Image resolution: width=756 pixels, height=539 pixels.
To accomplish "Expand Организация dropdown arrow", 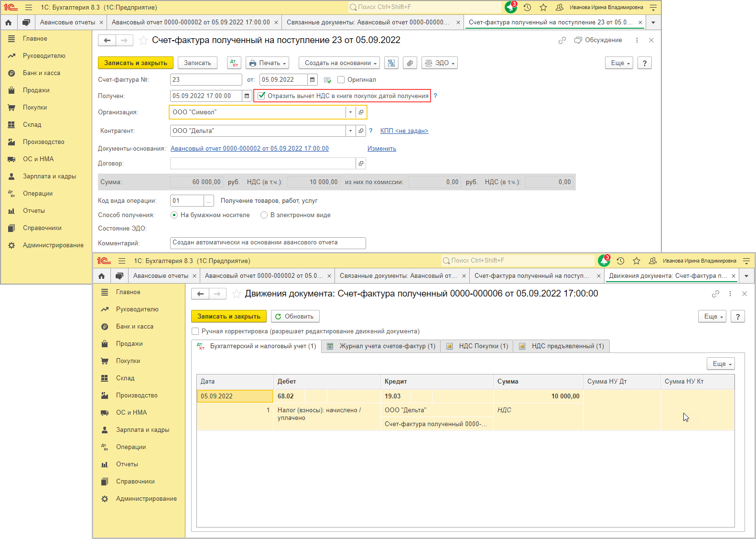I will (351, 112).
